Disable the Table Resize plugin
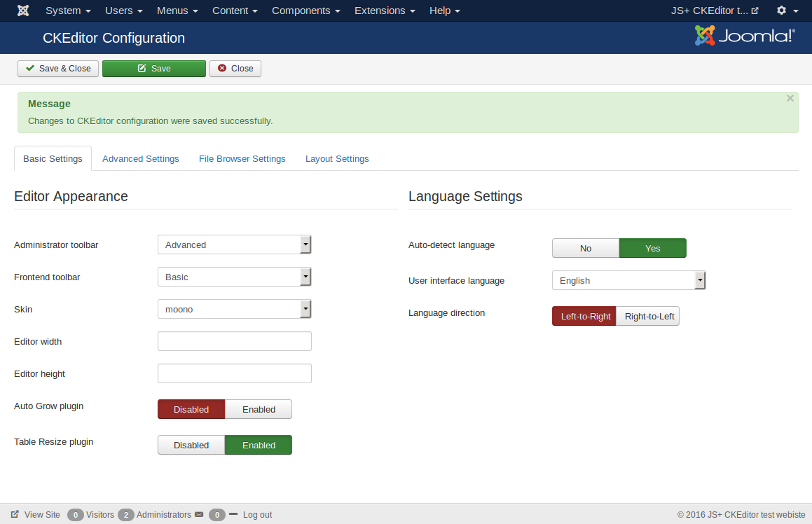812x524 pixels. click(191, 445)
